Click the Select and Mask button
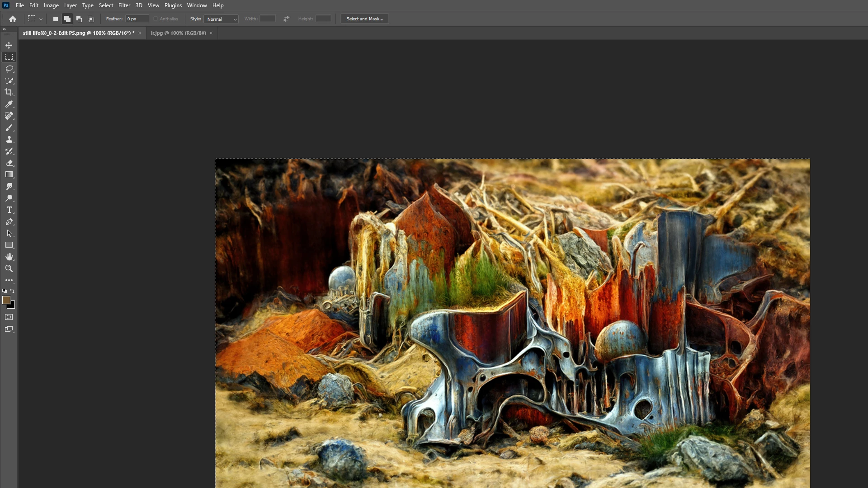The image size is (868, 488). [x=364, y=19]
